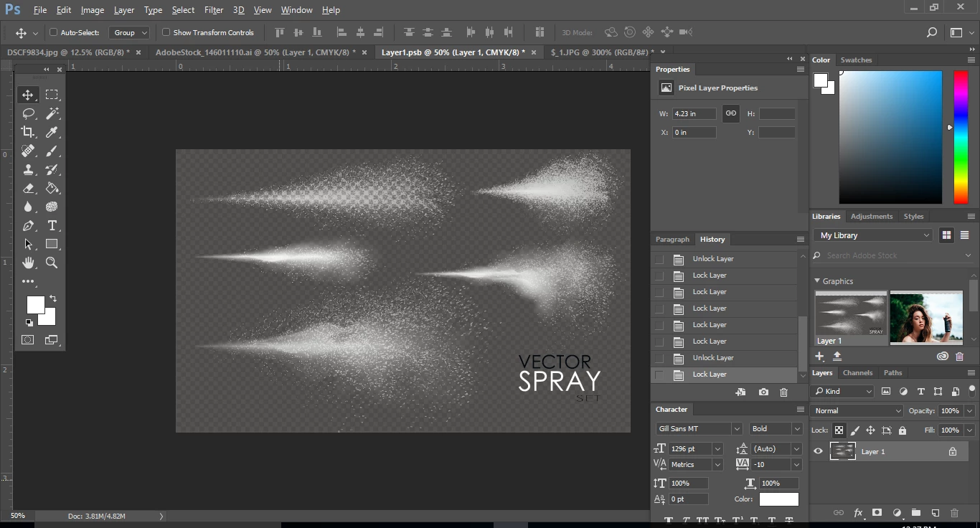Create a new layer icon
Image resolution: width=980 pixels, height=528 pixels.
[x=936, y=513]
